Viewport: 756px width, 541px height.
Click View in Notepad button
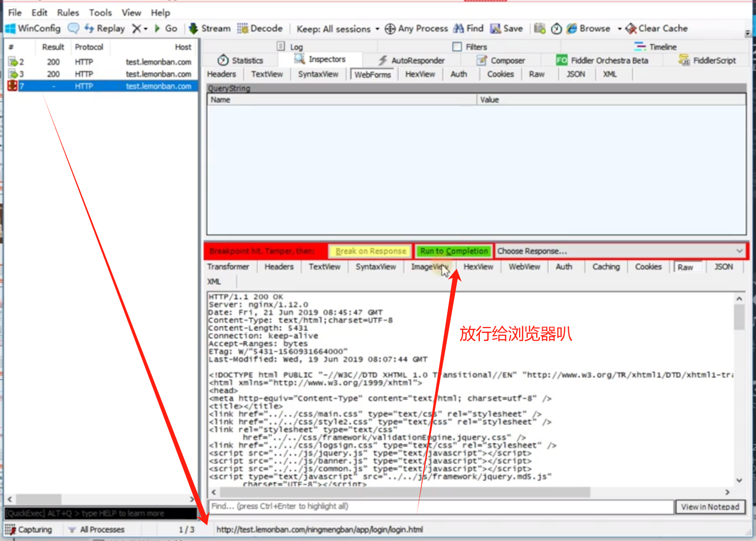click(x=710, y=507)
